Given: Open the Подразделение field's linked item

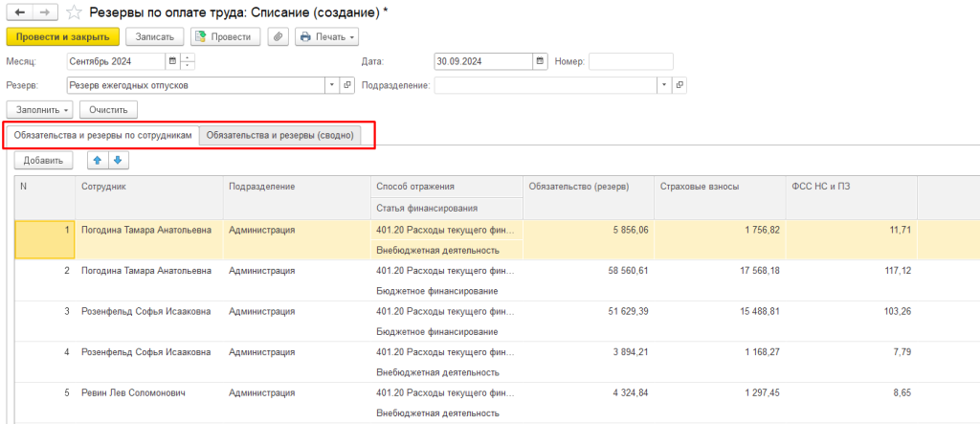Looking at the screenshot, I should point(679,85).
